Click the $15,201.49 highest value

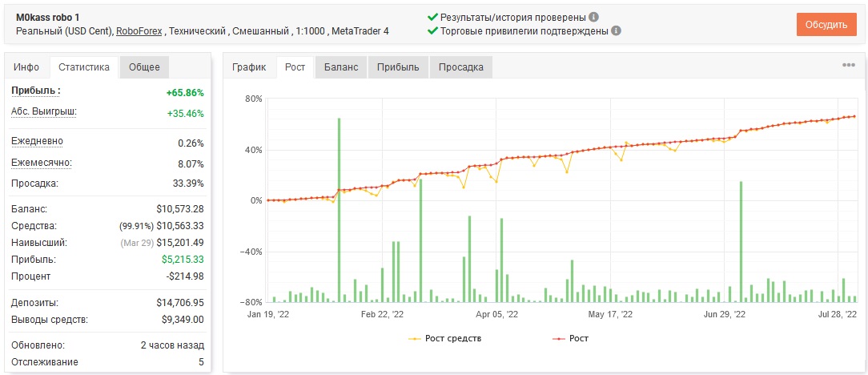coord(180,243)
